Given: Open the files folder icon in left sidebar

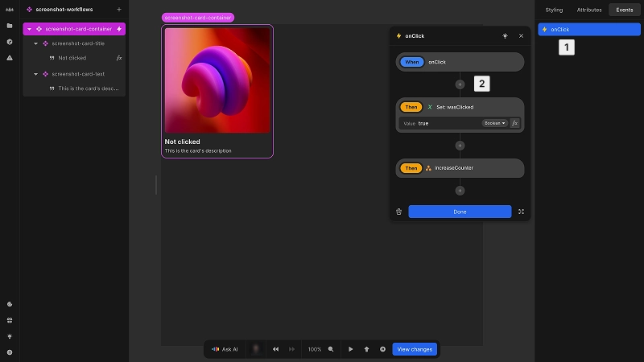Looking at the screenshot, I should pos(10,26).
